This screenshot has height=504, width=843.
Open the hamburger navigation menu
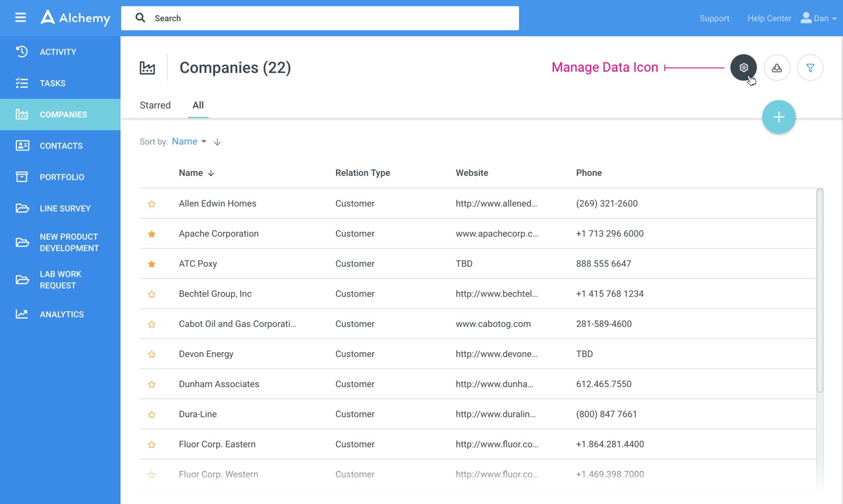20,17
